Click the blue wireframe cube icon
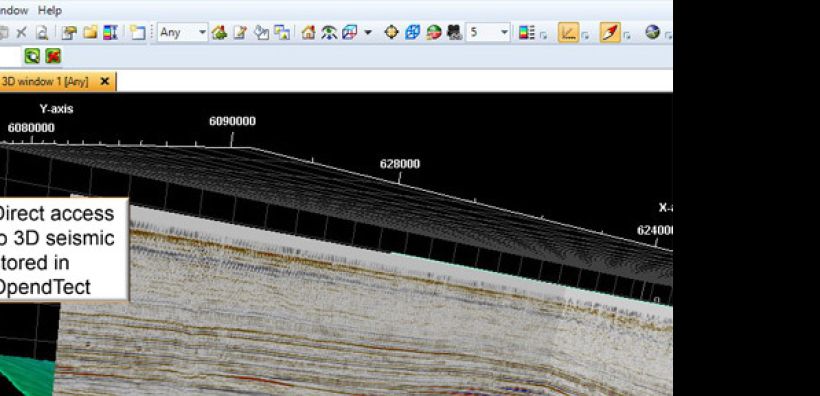The height and width of the screenshot is (396, 820). click(413, 33)
